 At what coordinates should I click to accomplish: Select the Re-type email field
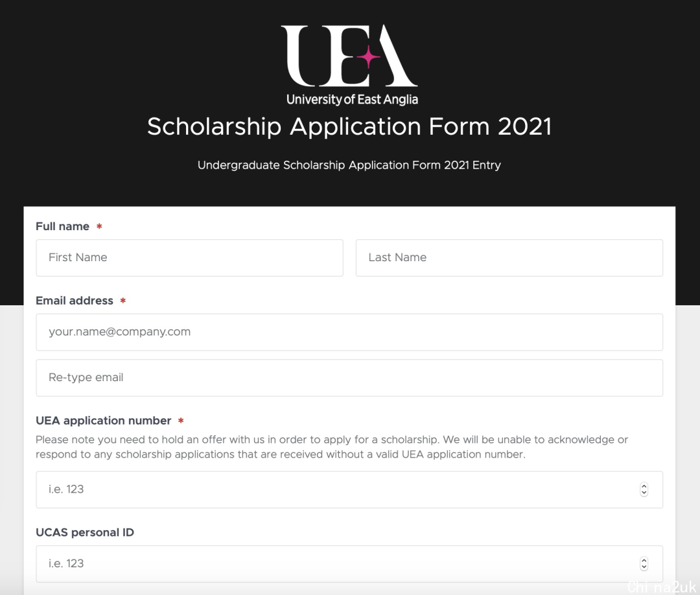[x=349, y=378]
